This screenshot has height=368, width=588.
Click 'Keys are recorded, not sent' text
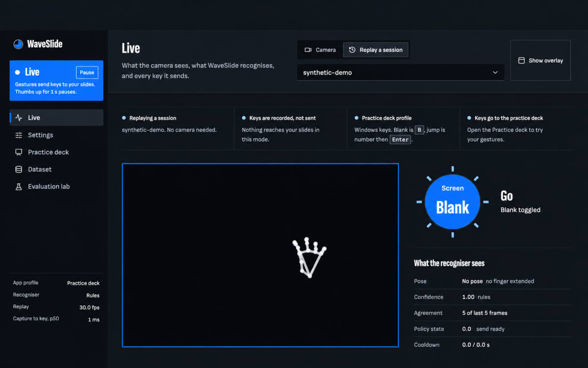282,118
